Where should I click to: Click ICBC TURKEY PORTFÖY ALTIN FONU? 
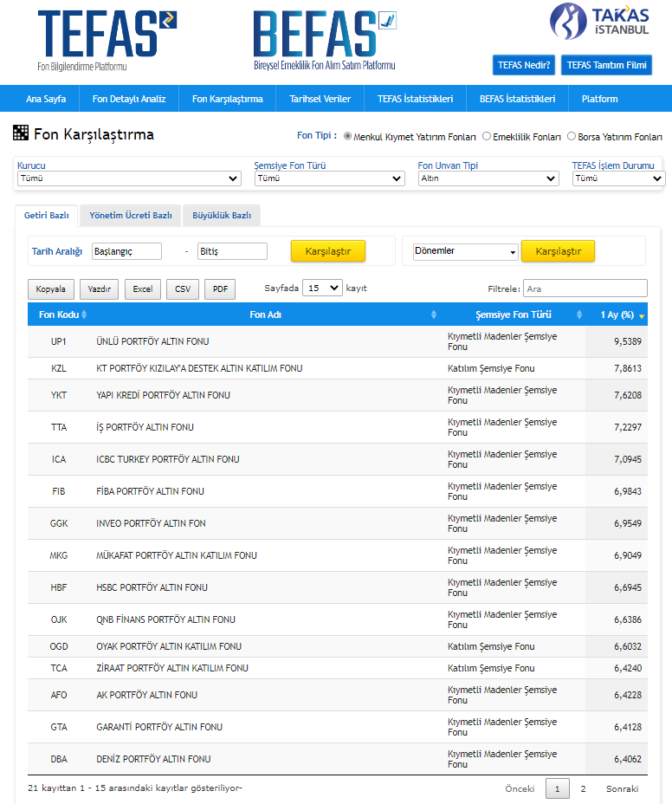click(168, 459)
